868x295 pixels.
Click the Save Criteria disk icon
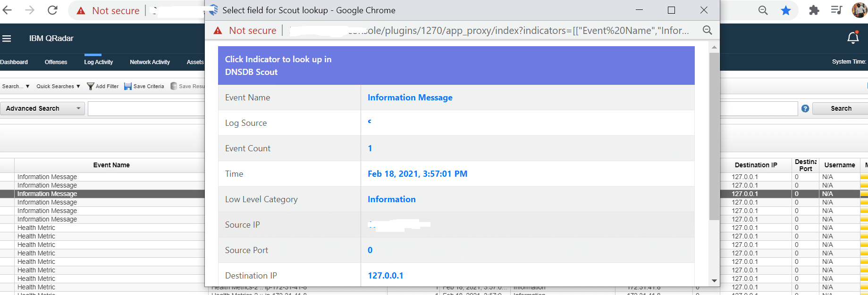tap(128, 86)
